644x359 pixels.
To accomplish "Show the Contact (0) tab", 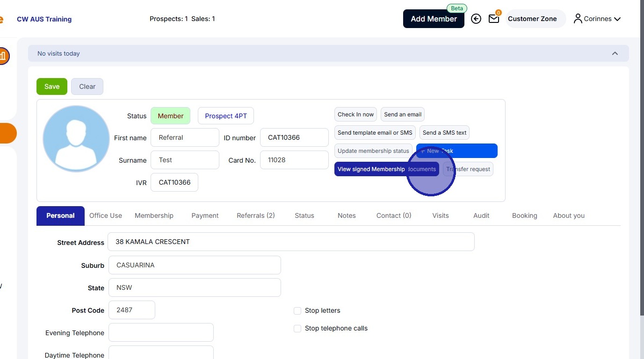I will pyautogui.click(x=394, y=215).
